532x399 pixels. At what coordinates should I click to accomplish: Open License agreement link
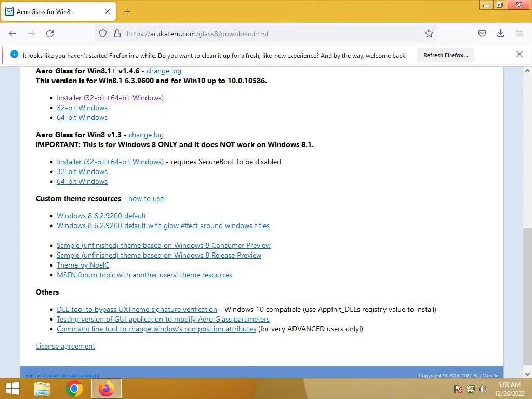(65, 347)
